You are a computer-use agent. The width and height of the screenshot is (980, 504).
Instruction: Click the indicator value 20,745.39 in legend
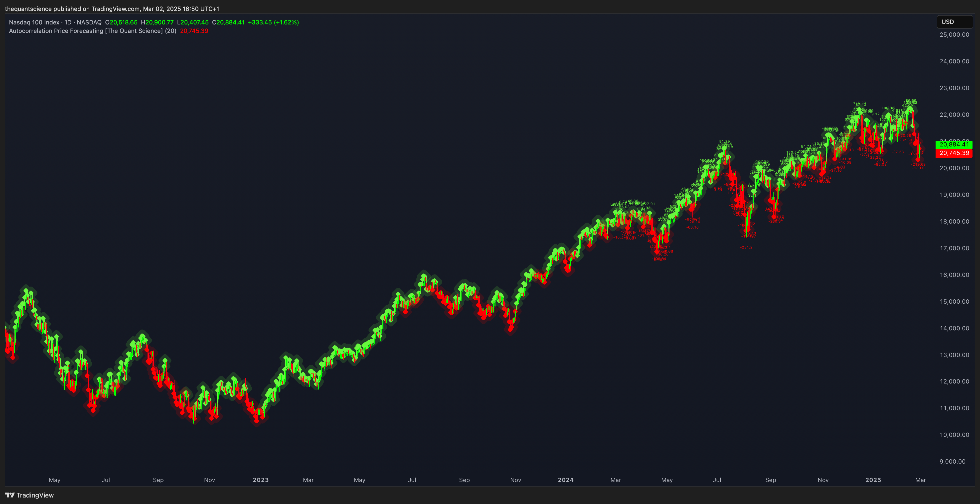[194, 31]
